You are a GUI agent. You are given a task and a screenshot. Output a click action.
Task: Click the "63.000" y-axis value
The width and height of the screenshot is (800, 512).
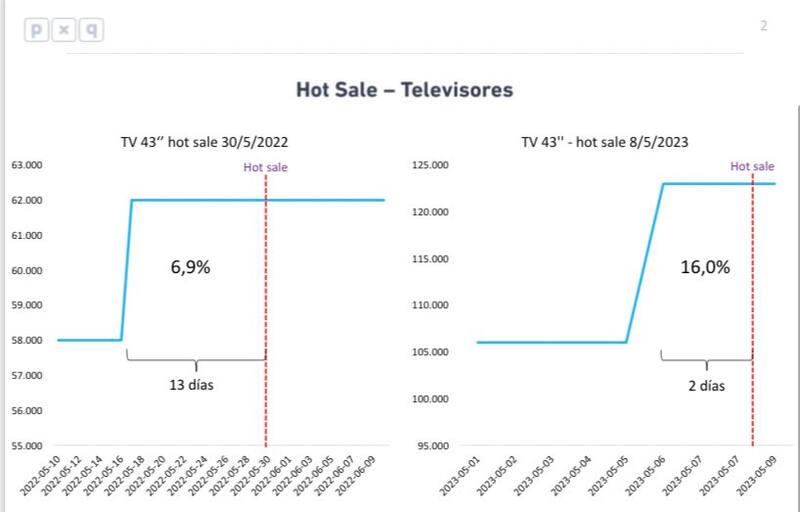tap(27, 165)
